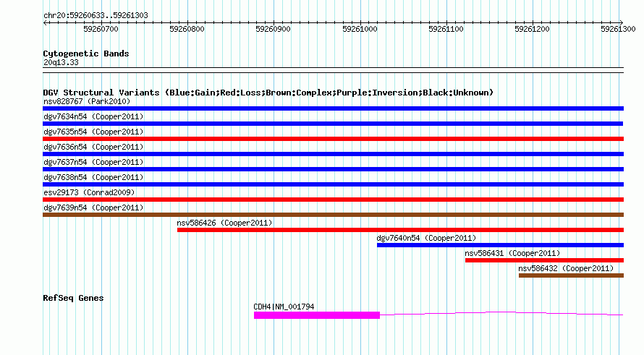Click the nsv828767 (Park2010) label
Image resolution: width=644 pixels, height=355 pixels.
(x=87, y=101)
